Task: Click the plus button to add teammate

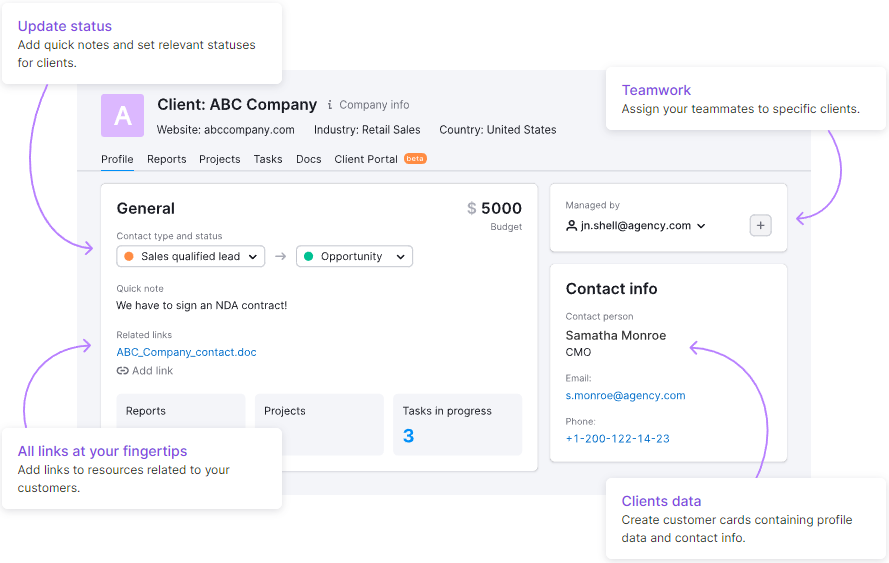Action: pos(760,226)
